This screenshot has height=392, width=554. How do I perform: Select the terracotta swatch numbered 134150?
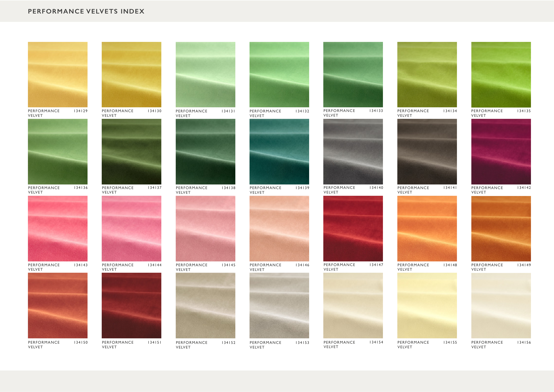tap(58, 305)
